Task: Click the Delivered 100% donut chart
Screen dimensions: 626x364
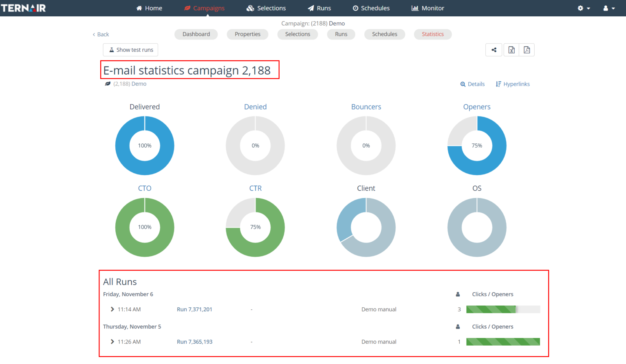Action: tap(145, 146)
